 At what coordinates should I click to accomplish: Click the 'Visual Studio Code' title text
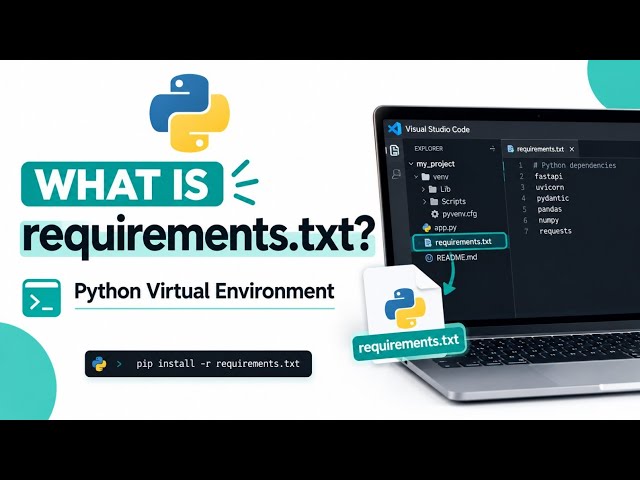[x=437, y=129]
